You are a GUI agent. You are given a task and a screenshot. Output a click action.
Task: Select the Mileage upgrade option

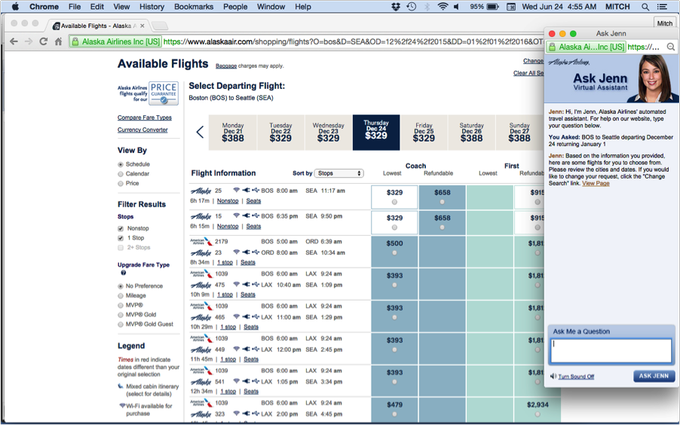pyautogui.click(x=121, y=296)
